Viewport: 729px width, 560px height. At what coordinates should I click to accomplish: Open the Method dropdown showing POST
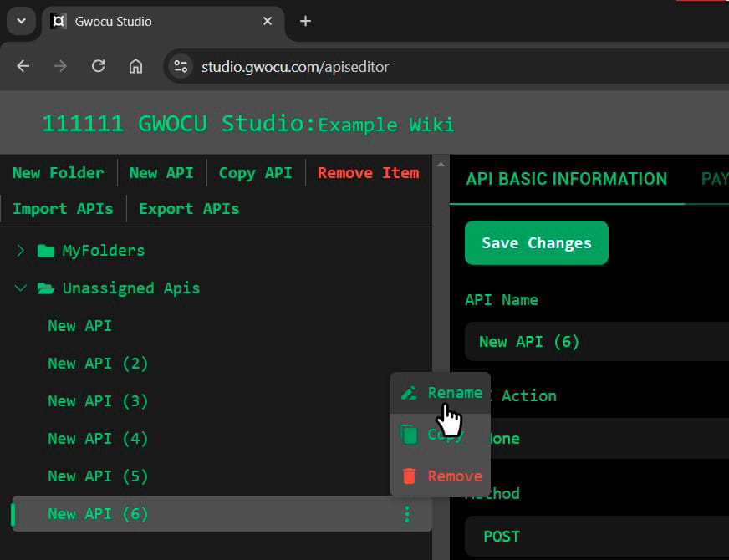tap(597, 537)
